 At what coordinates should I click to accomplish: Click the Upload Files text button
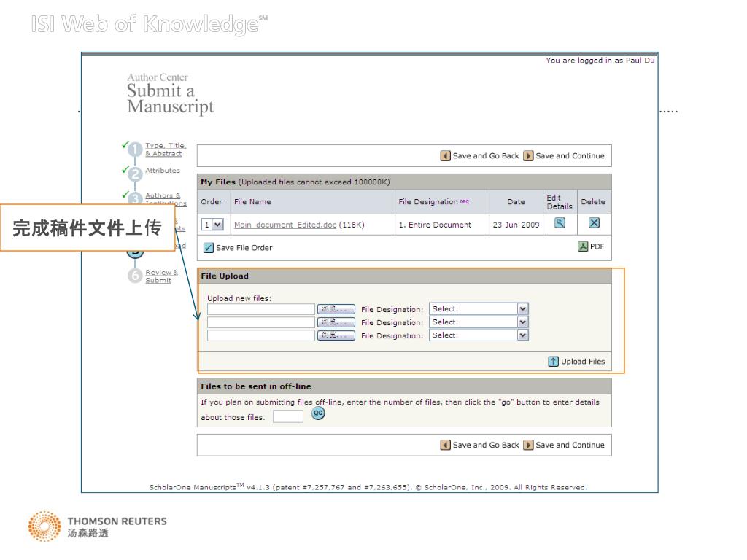coord(583,362)
